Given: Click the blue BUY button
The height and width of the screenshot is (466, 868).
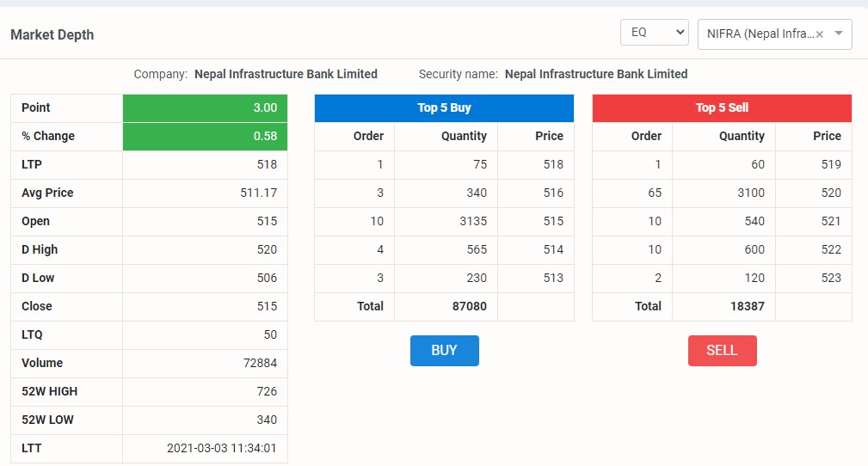Looking at the screenshot, I should point(445,350).
